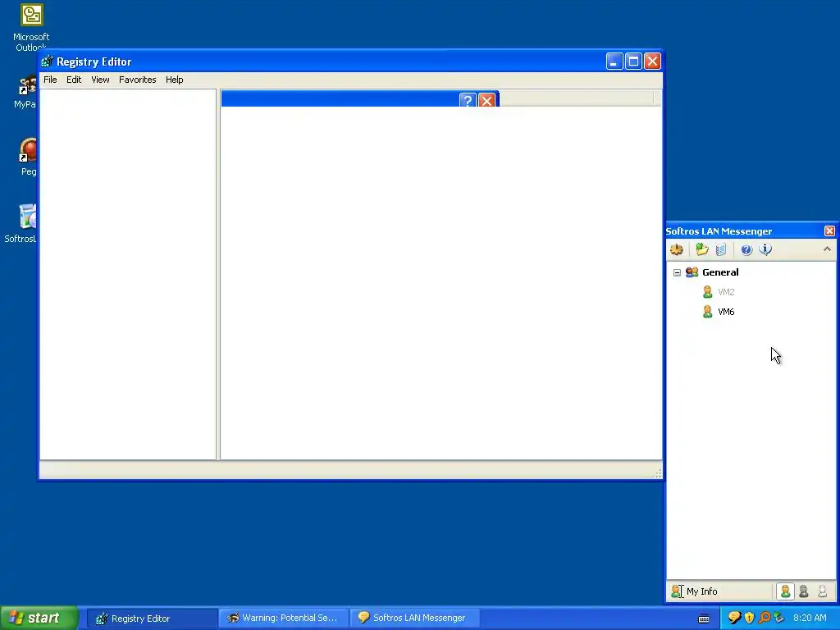Set status to Available green user icon

coord(785,591)
